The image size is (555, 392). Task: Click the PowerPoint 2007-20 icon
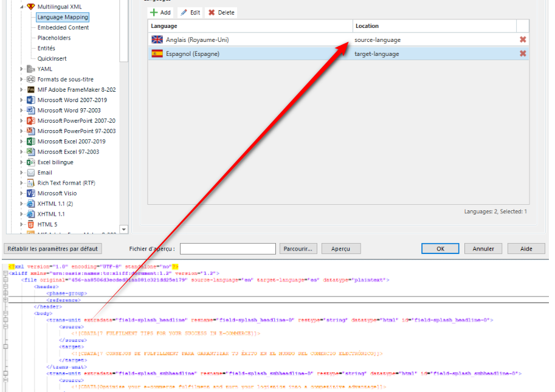[31, 121]
